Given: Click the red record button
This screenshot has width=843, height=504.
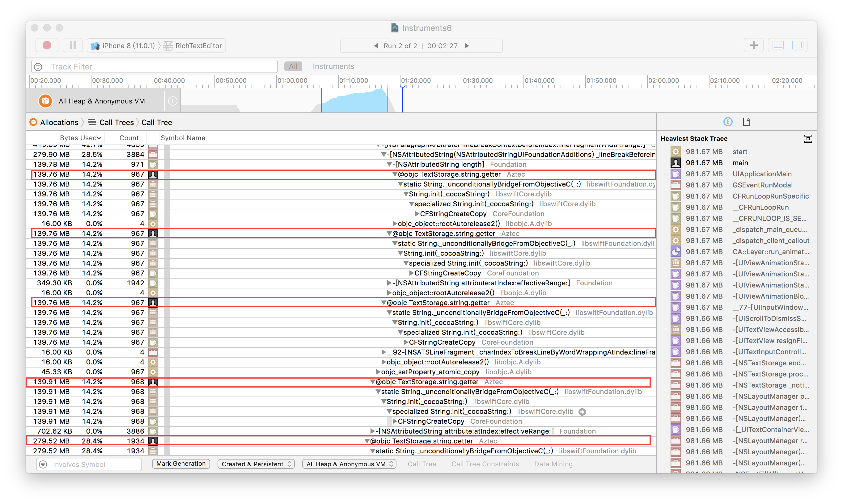Looking at the screenshot, I should [x=47, y=45].
